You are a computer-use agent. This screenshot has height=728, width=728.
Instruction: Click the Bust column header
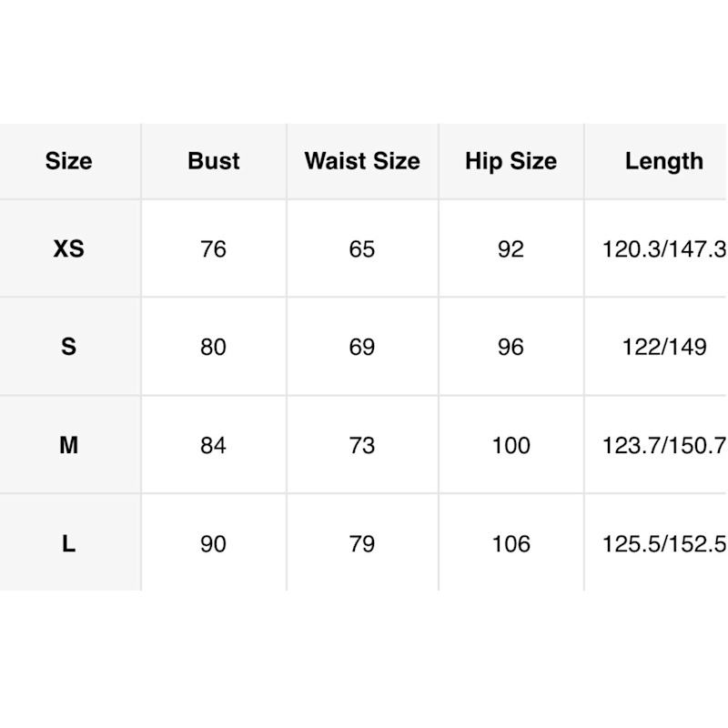pos(214,161)
